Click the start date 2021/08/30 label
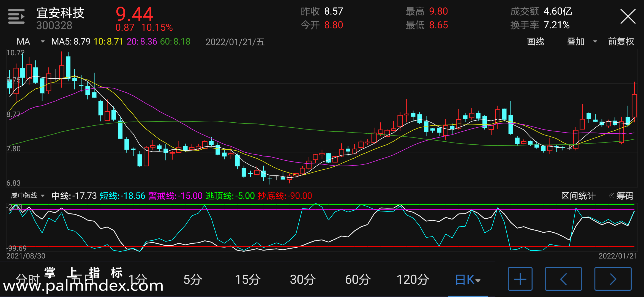The height and width of the screenshot is (297, 644). (26, 256)
